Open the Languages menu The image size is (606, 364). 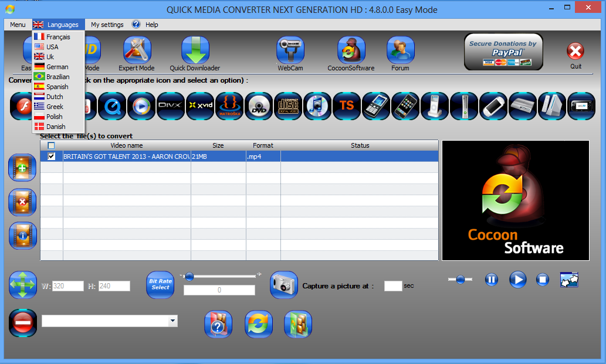click(58, 25)
